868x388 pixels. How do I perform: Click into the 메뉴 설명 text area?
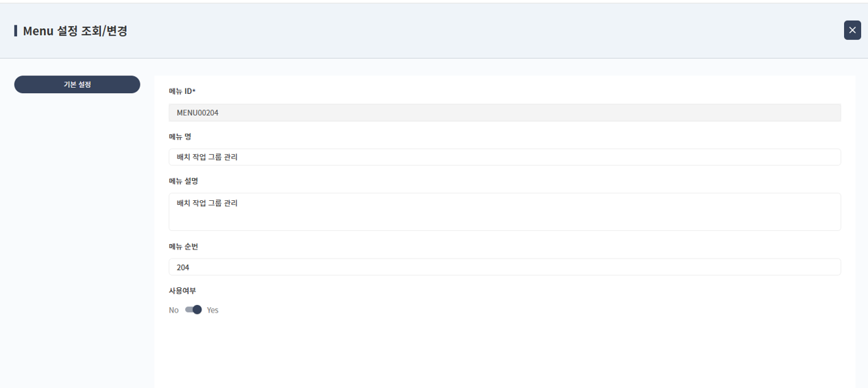504,212
